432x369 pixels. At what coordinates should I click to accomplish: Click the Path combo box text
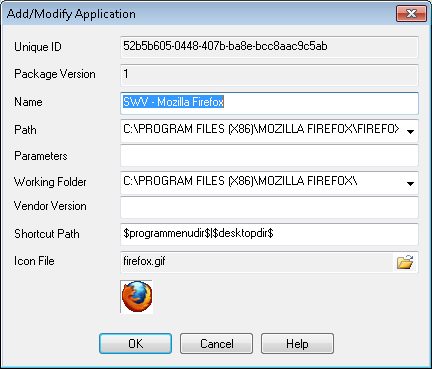262,131
